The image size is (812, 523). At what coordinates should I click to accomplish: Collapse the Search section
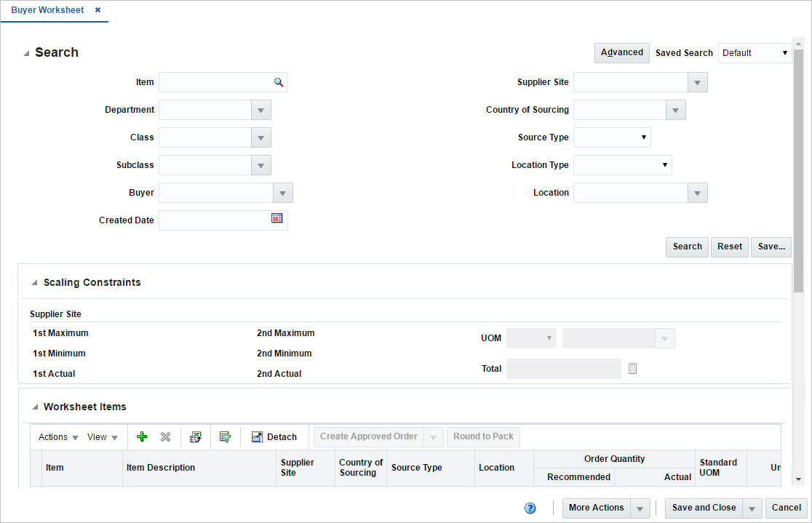(26, 53)
